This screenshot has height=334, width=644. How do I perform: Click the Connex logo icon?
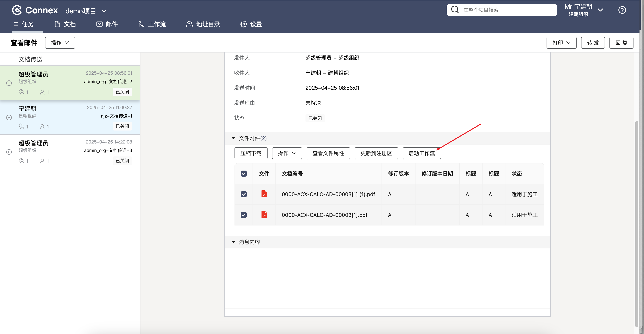coord(17,10)
